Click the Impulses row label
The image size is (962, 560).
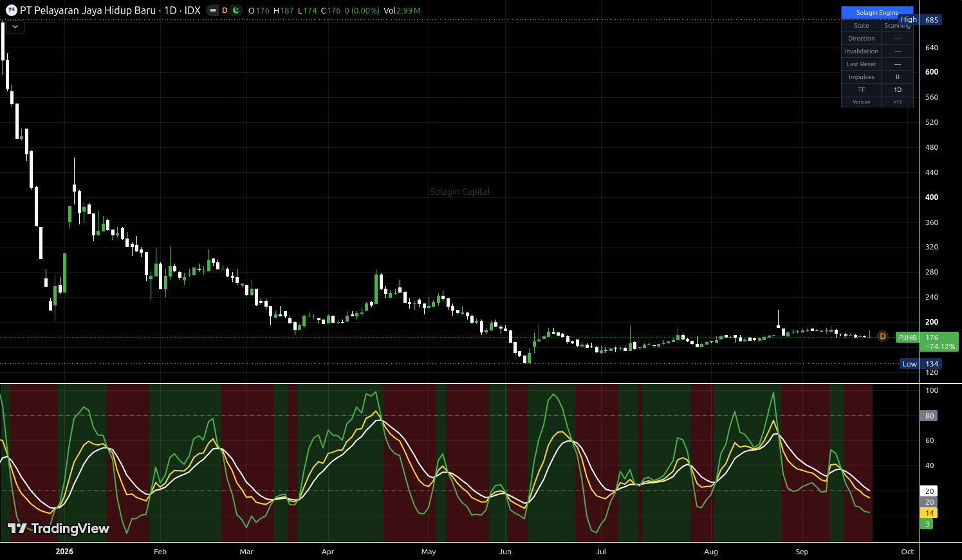tap(861, 77)
